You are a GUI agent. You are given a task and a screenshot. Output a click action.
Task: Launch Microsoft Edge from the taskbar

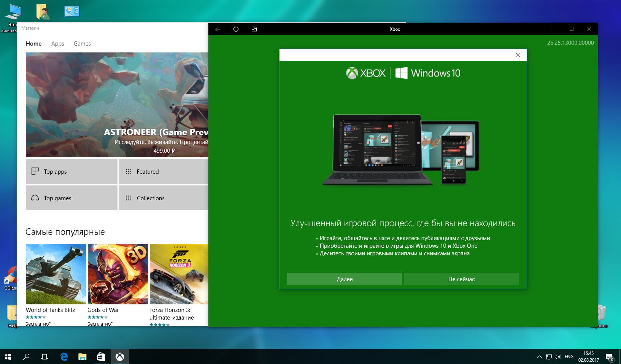[64, 357]
